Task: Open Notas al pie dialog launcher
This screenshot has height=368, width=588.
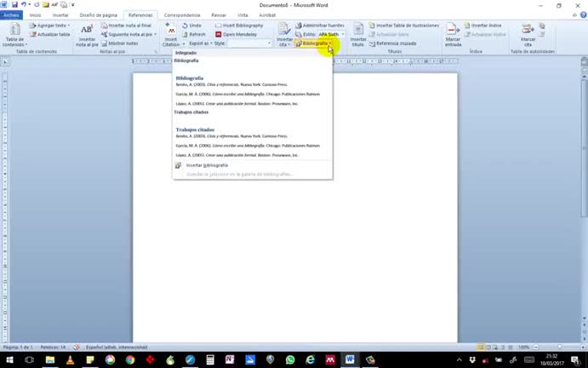Action: pos(156,51)
